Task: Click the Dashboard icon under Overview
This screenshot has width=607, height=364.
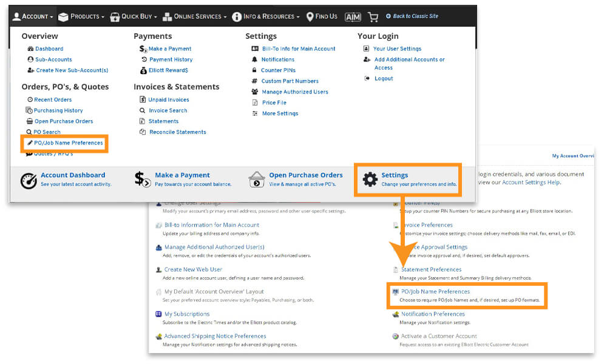Action: (30, 49)
